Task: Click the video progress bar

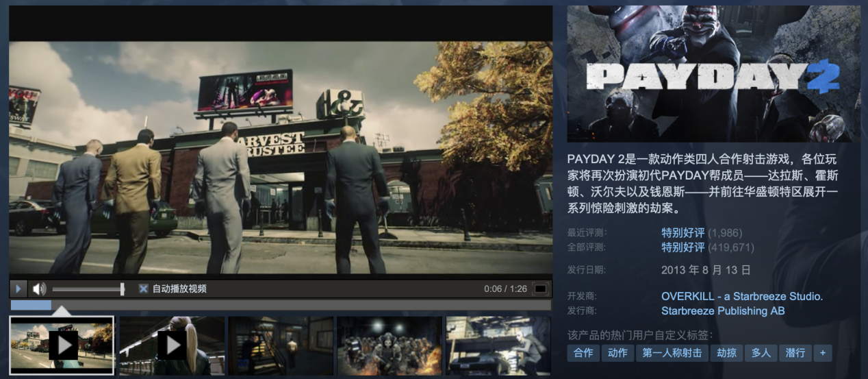Action: (x=281, y=305)
